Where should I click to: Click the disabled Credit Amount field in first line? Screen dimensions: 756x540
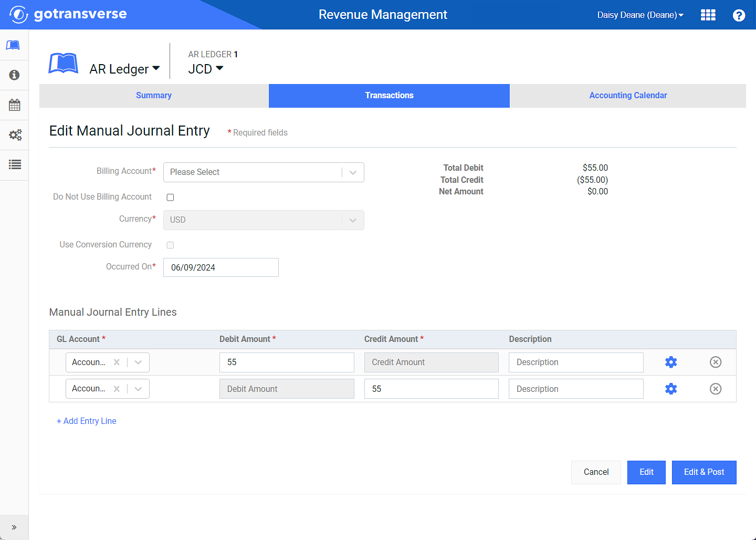pos(432,362)
